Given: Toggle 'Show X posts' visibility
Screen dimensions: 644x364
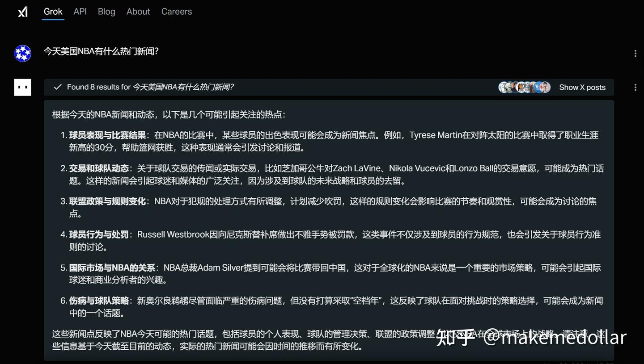Looking at the screenshot, I should [582, 87].
